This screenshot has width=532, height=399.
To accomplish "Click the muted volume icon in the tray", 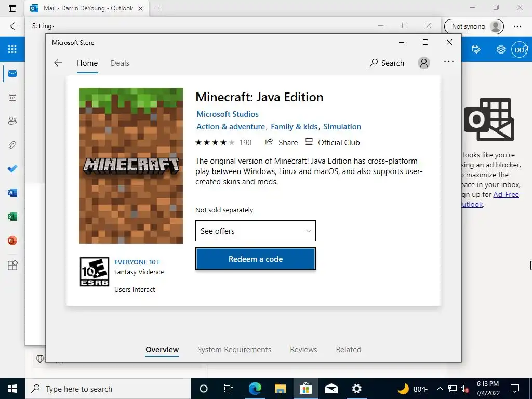I will [x=464, y=389].
